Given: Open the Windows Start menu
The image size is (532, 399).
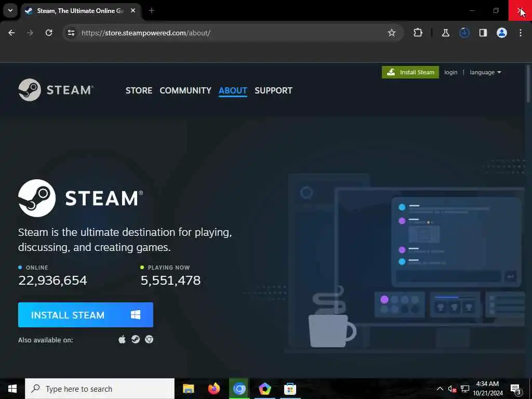Looking at the screenshot, I should (12, 389).
